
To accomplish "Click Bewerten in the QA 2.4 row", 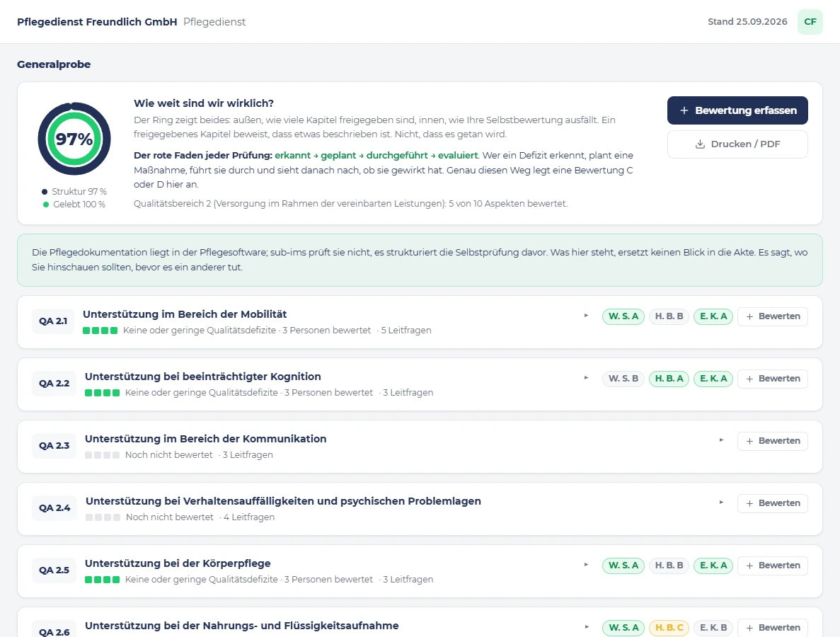I will point(773,503).
